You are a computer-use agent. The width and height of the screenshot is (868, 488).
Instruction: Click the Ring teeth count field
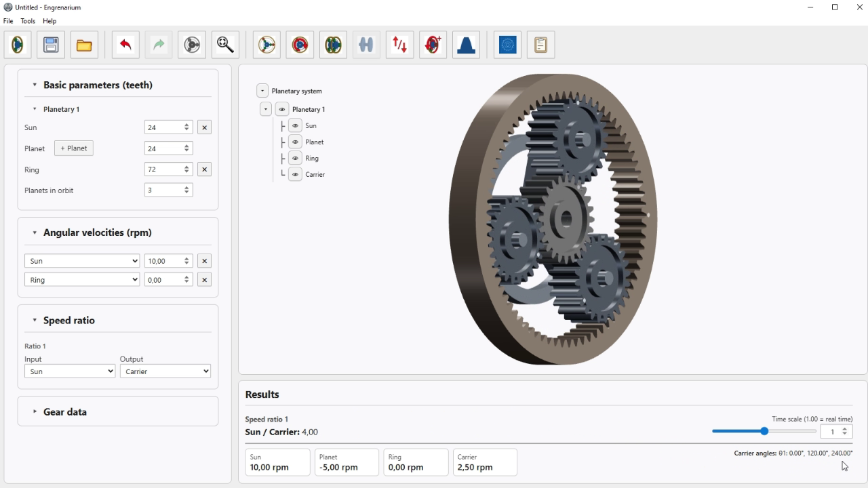pyautogui.click(x=169, y=169)
